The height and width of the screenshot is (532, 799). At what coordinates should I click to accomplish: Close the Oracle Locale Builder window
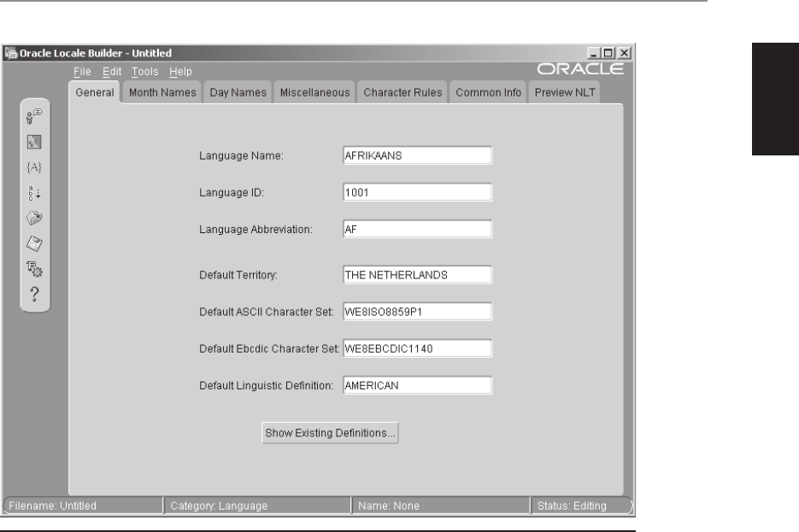(x=624, y=53)
